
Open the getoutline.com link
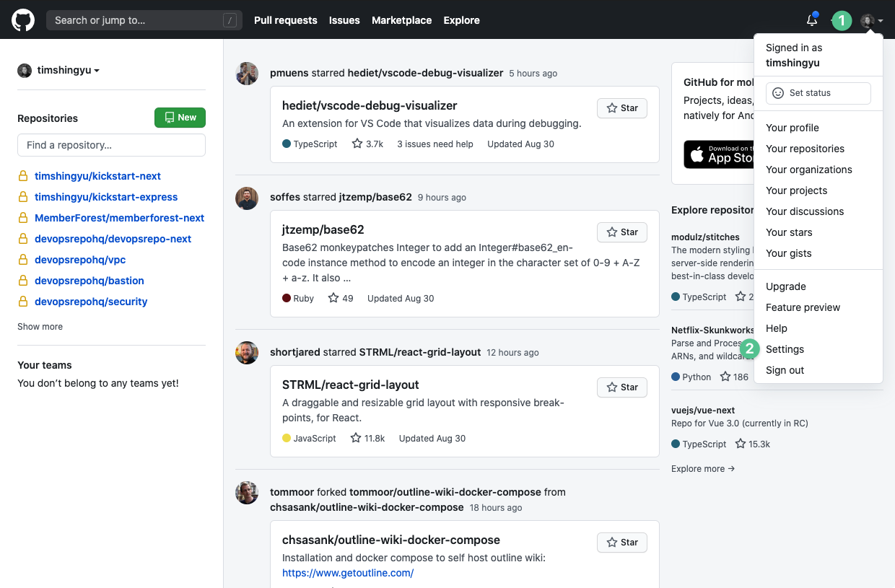348,573
